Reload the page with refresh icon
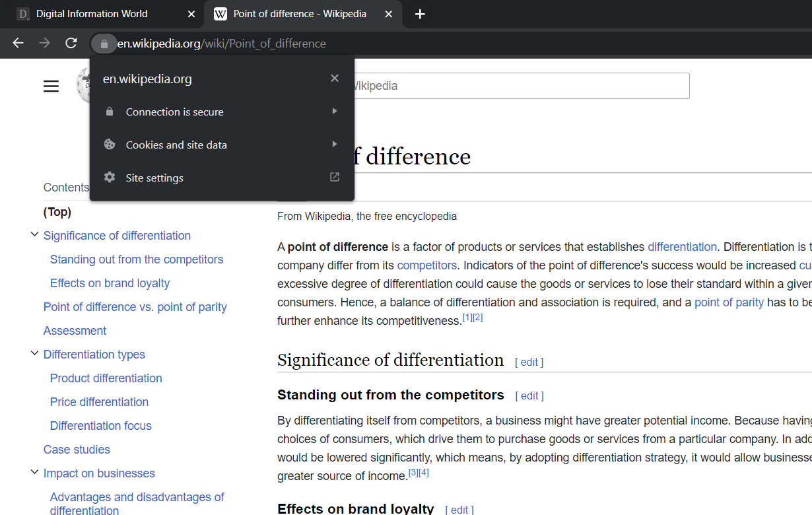The height and width of the screenshot is (515, 812). [x=71, y=43]
